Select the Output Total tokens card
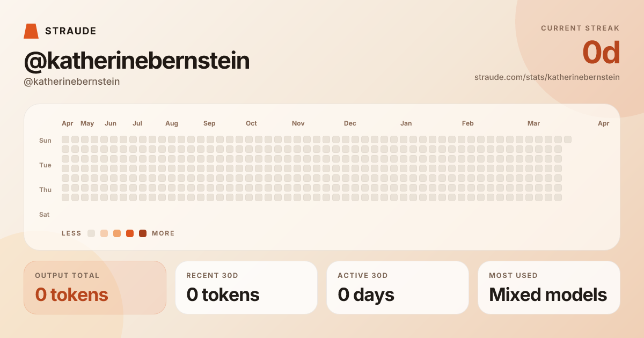Viewport: 644px width, 338px height. (95, 288)
